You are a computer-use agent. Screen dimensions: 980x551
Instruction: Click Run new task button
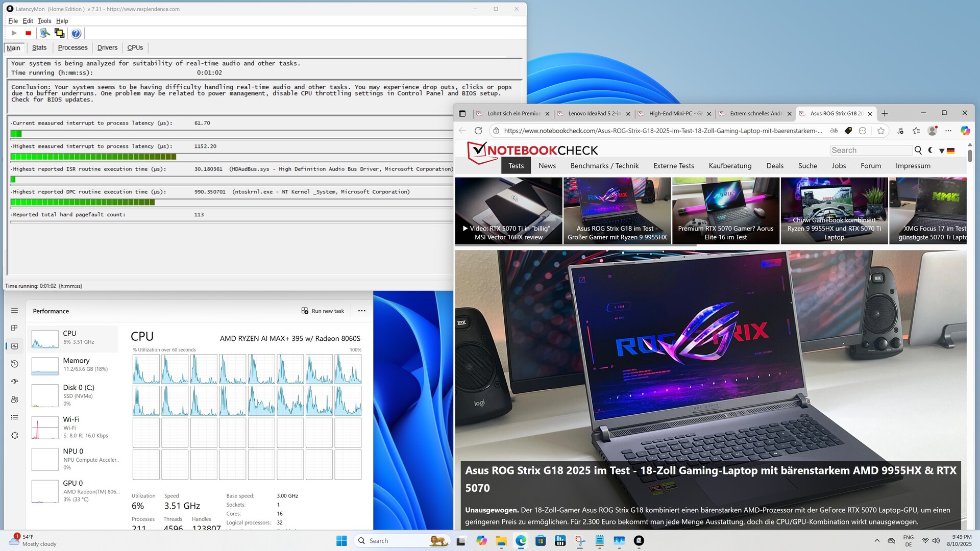coord(323,311)
